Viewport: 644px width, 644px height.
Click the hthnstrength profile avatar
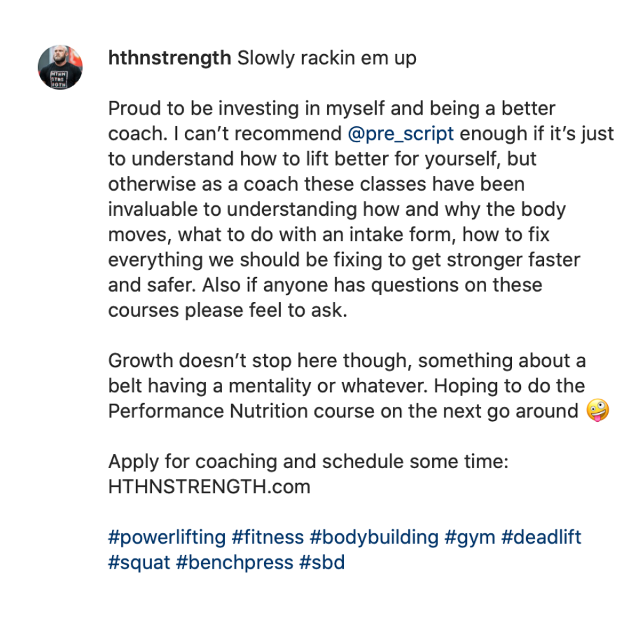pyautogui.click(x=61, y=67)
